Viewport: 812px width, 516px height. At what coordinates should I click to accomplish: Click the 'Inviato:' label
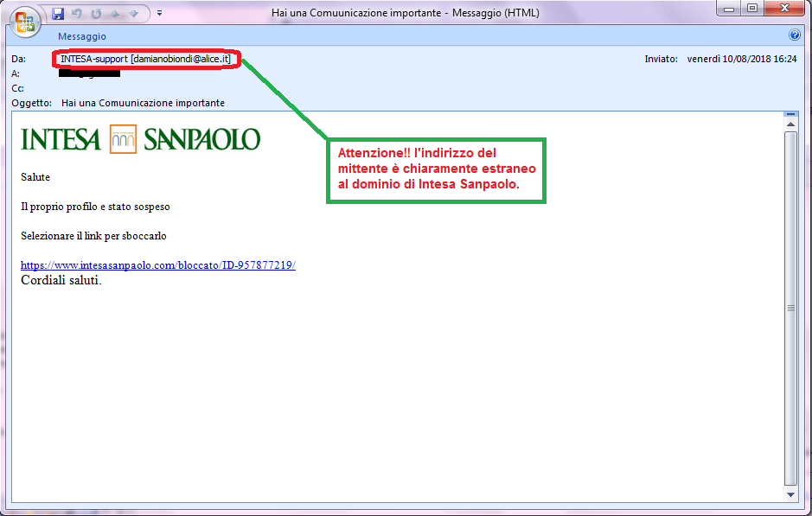coord(662,59)
